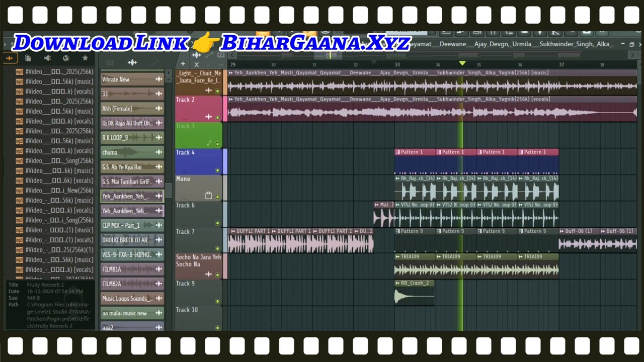
Task: Switch to the files browser tab
Action: pos(28,58)
